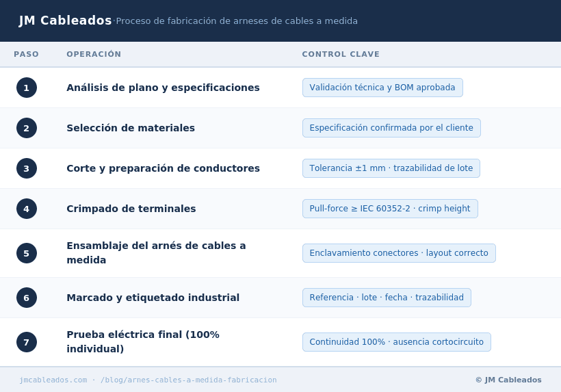Click the JM Cableados header title
This screenshot has height=392, width=561.
[65, 21]
